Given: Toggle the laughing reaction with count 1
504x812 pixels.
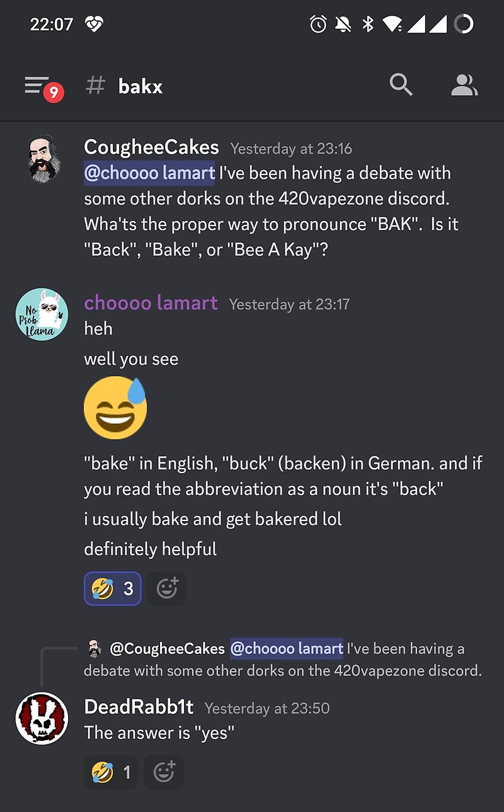Looking at the screenshot, I should (x=111, y=772).
